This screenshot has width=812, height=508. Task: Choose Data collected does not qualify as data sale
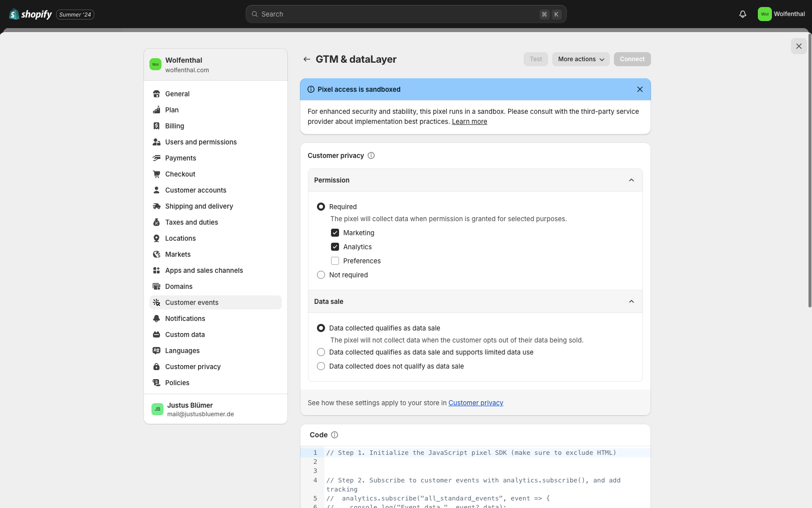click(x=321, y=366)
